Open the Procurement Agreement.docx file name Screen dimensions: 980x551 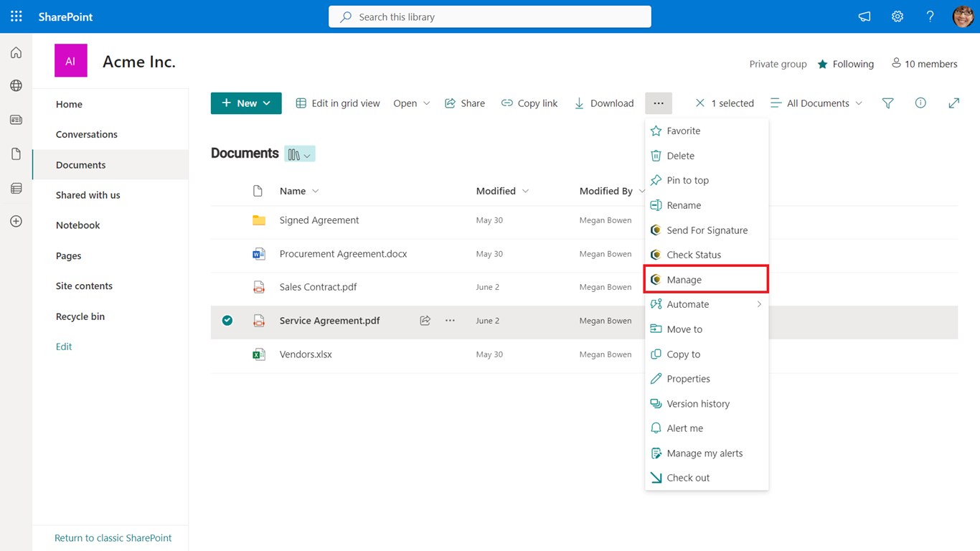coord(343,254)
